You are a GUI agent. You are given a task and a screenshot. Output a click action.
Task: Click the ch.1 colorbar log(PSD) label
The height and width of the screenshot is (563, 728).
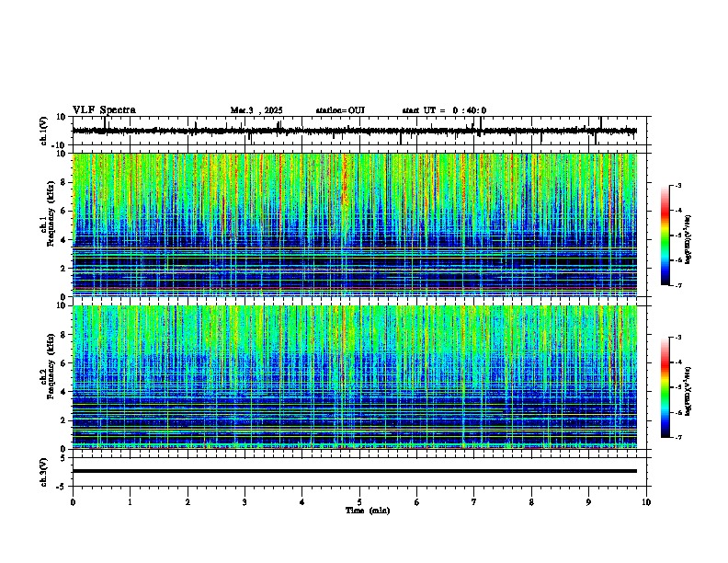tap(688, 239)
